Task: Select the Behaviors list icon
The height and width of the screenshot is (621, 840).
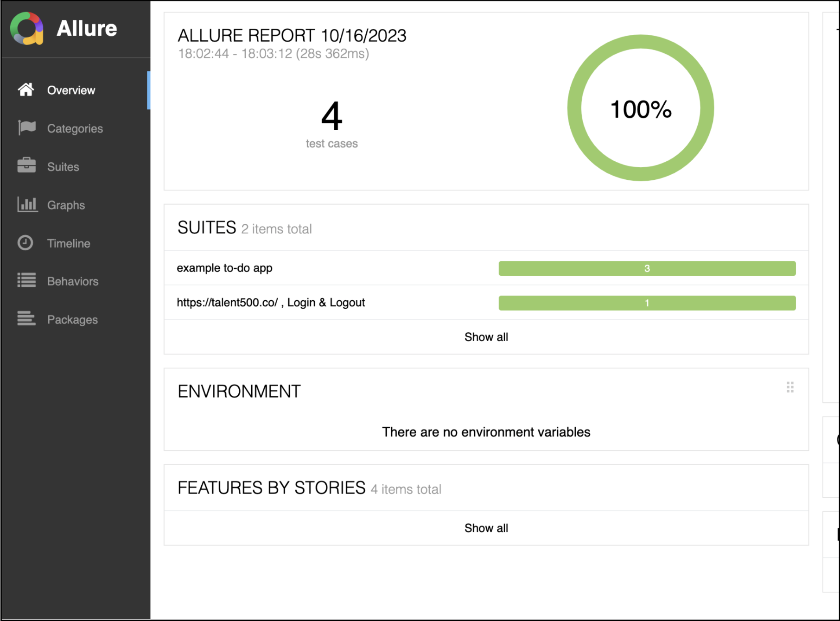Action: tap(26, 281)
